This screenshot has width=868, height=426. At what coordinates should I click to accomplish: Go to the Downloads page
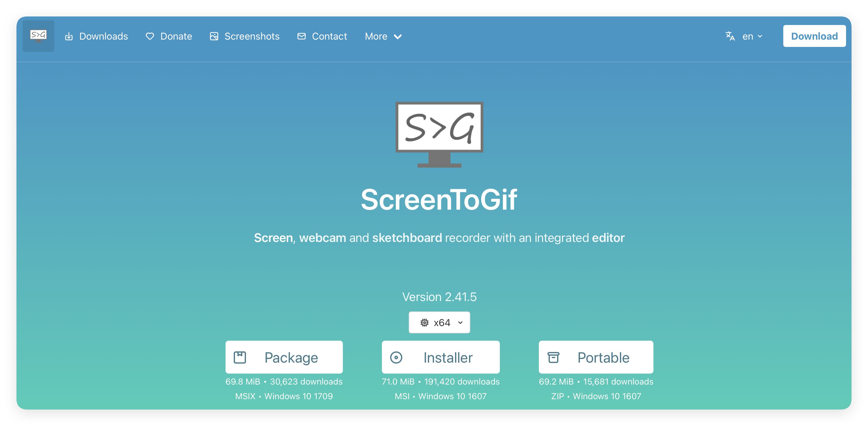click(103, 36)
